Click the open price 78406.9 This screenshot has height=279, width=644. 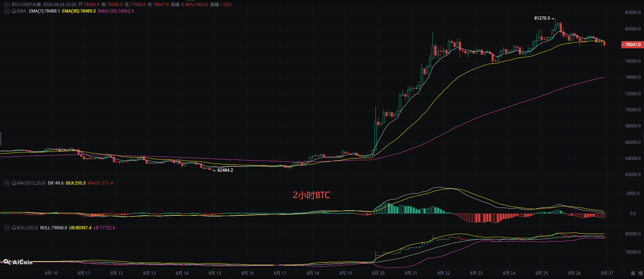[x=92, y=5]
